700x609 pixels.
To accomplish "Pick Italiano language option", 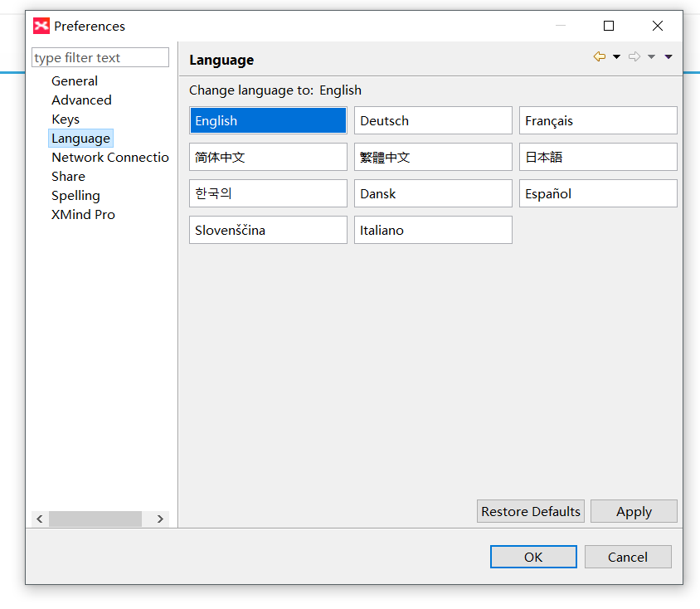I will (433, 230).
